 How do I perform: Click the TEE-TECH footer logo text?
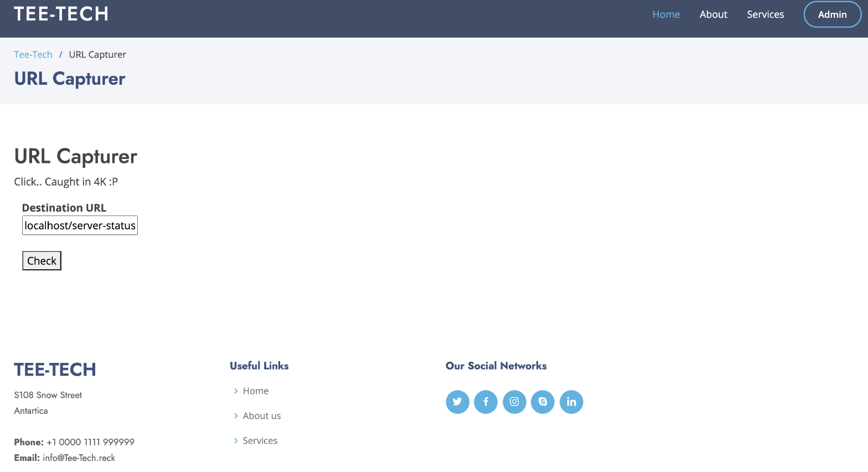pos(55,370)
